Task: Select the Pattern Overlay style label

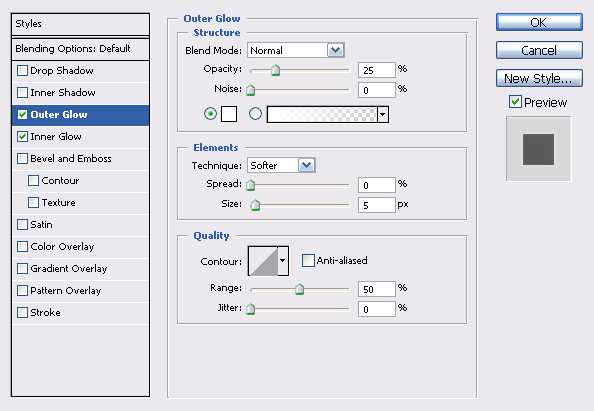Action: [x=66, y=290]
